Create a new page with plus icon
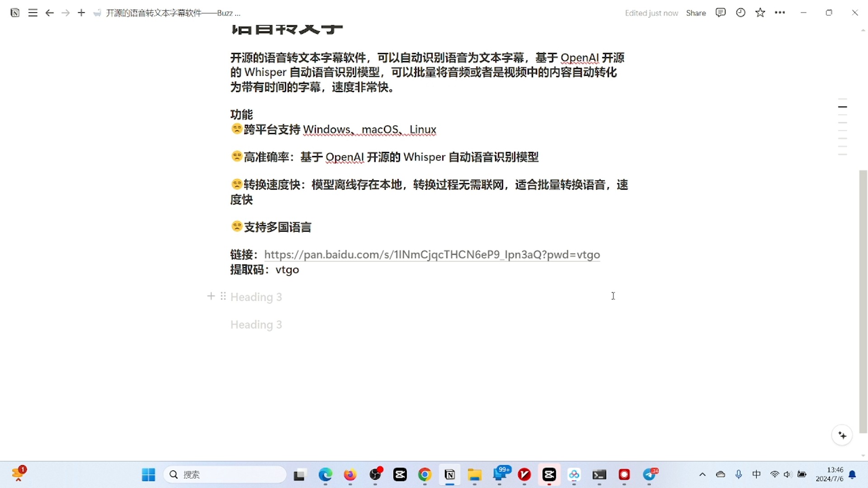This screenshot has width=868, height=488. [x=81, y=13]
